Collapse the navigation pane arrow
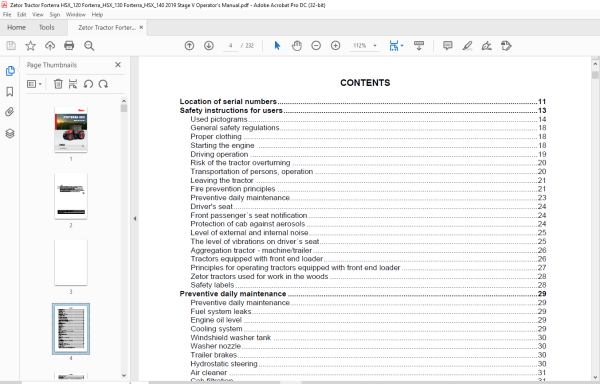The height and width of the screenshot is (384, 600). click(x=135, y=219)
